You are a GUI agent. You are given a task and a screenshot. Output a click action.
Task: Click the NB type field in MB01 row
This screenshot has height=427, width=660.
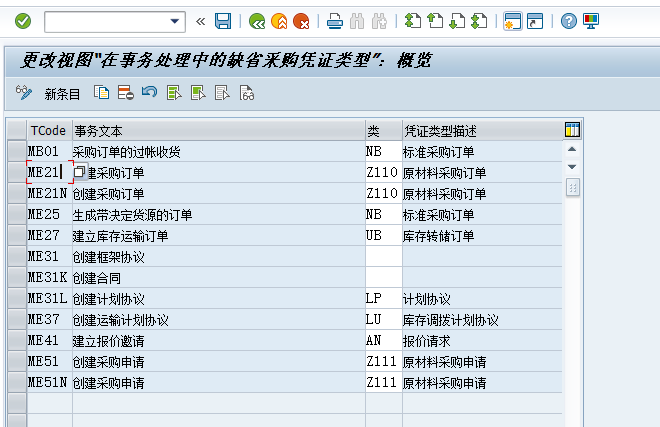(383, 151)
